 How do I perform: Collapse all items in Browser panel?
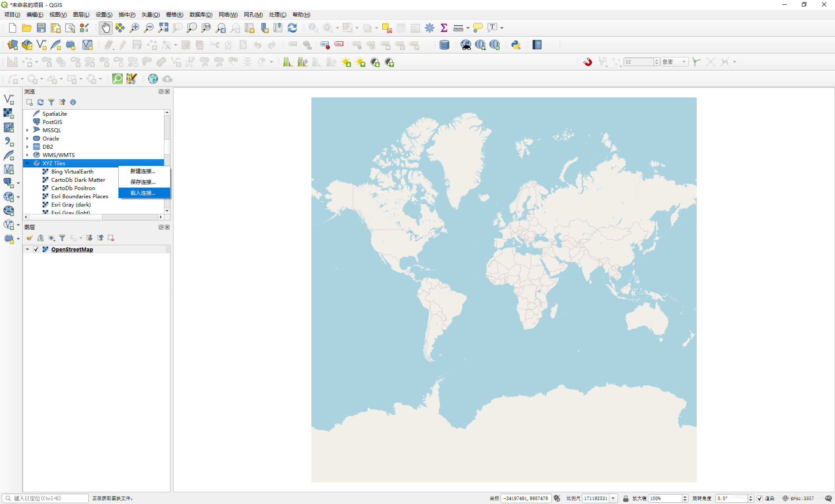(x=62, y=102)
